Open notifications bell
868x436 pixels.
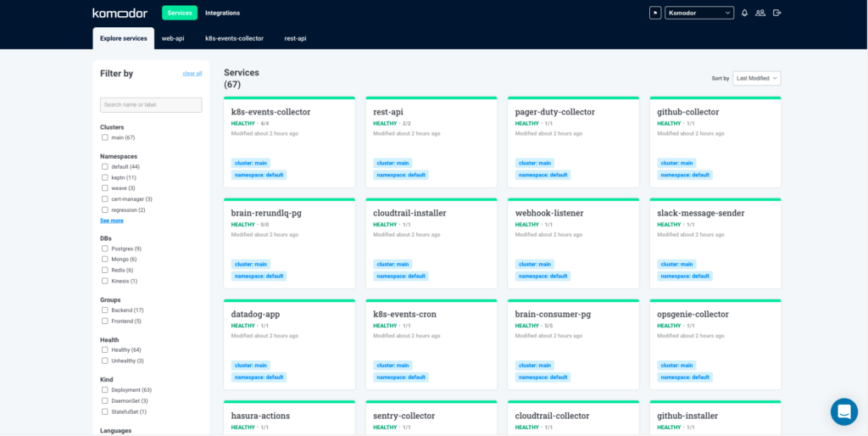coord(744,13)
